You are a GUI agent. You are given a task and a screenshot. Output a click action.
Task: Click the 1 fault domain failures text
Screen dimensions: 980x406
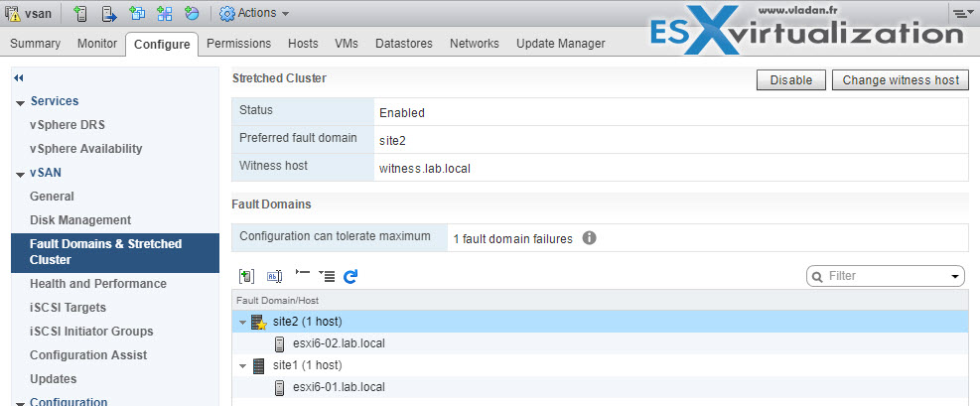[x=512, y=238]
